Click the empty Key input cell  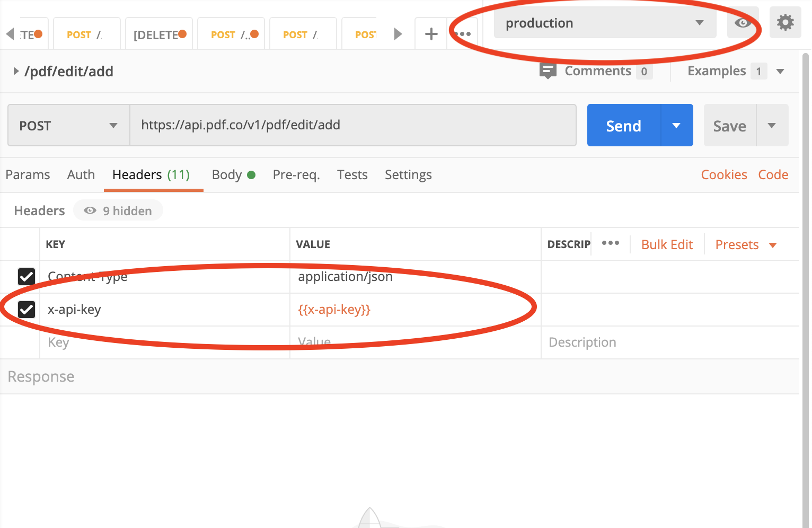(x=165, y=342)
